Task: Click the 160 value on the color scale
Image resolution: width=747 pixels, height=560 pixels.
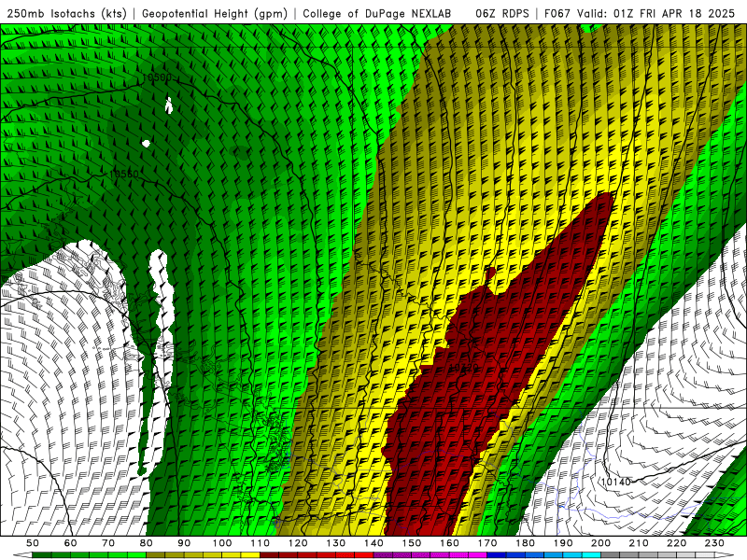Action: (449, 543)
